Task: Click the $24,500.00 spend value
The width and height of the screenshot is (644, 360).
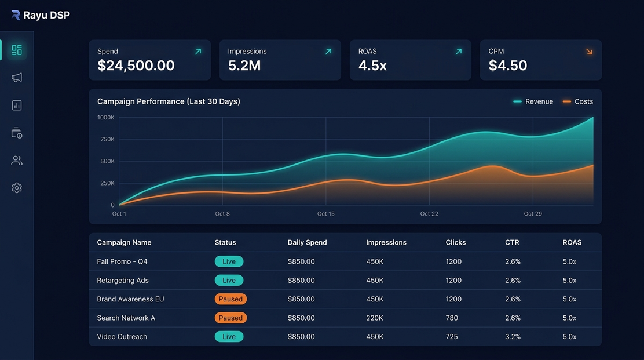Action: tap(136, 66)
